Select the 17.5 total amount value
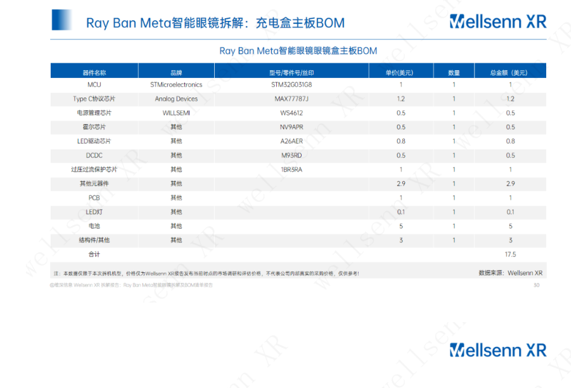The height and width of the screenshot is (388, 588). (510, 254)
